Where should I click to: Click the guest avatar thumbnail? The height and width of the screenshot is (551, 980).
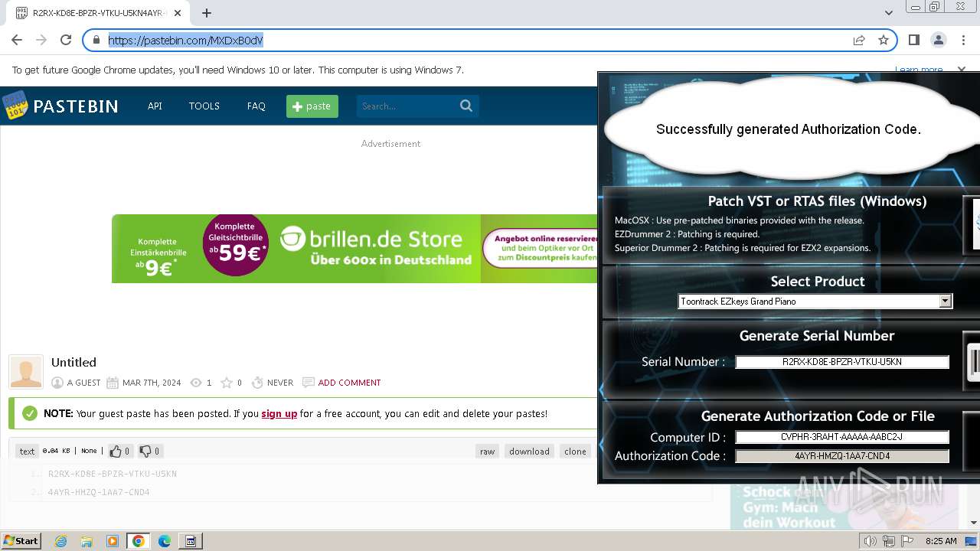(x=25, y=372)
